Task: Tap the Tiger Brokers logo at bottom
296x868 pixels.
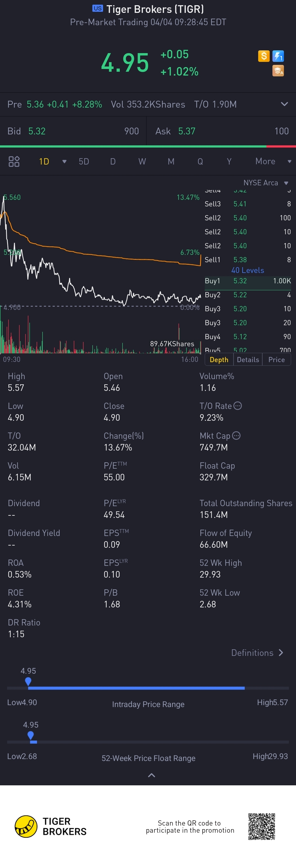Action: click(51, 827)
